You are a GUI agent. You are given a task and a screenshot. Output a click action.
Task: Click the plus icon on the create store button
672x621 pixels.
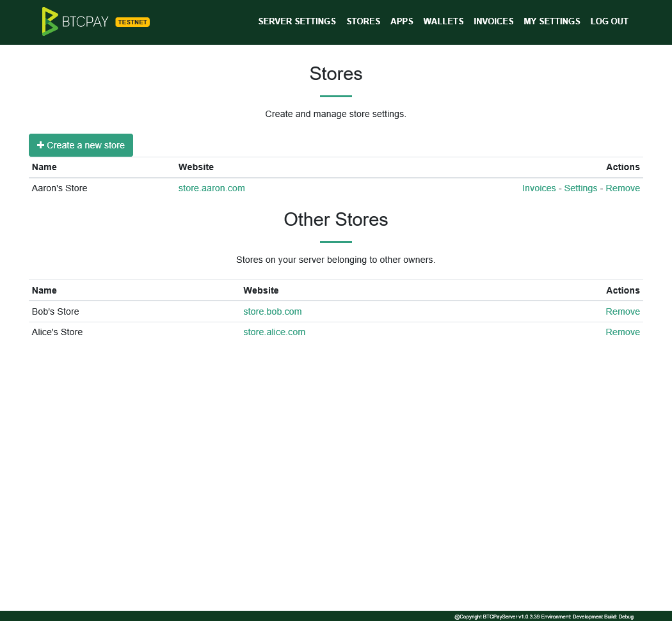40,145
